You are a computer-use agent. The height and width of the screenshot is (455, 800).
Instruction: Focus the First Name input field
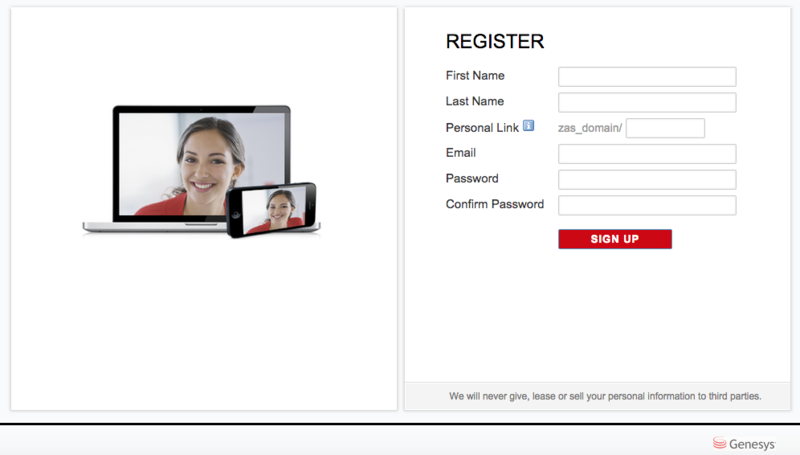(647, 77)
